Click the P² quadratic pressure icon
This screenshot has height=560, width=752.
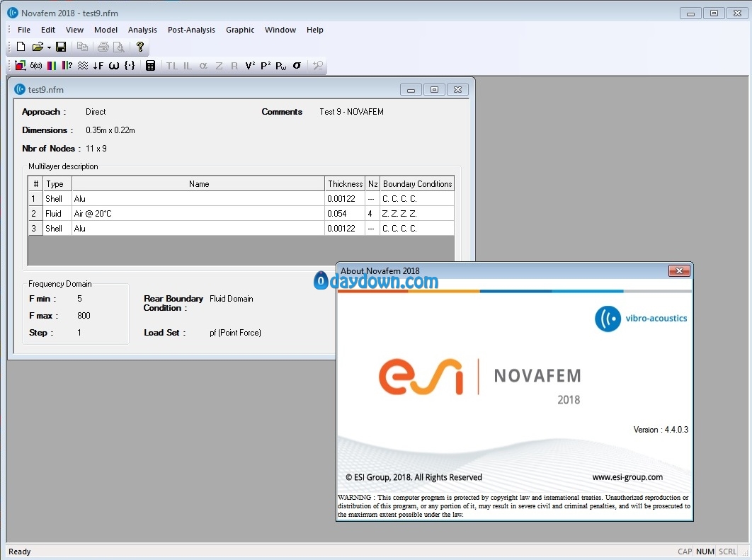tap(266, 66)
